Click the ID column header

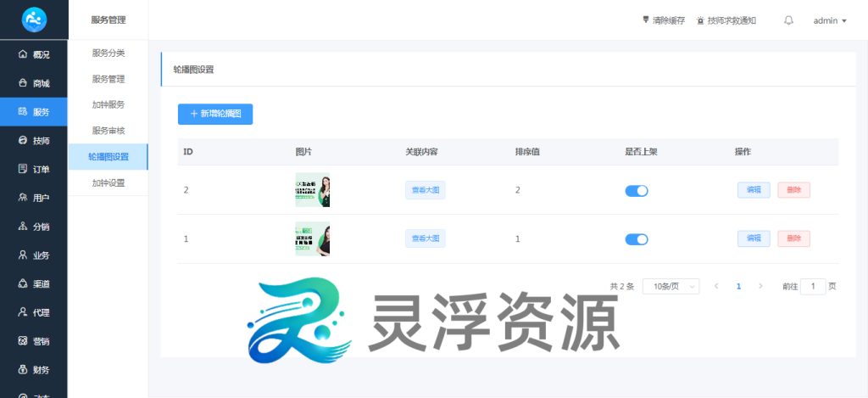pos(188,152)
